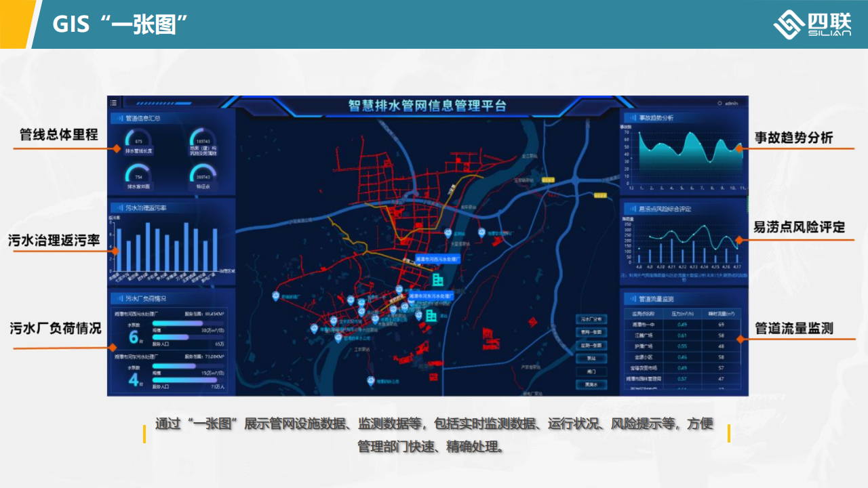
Task: Select the 湘潭市一中 table row name
Action: coord(643,325)
